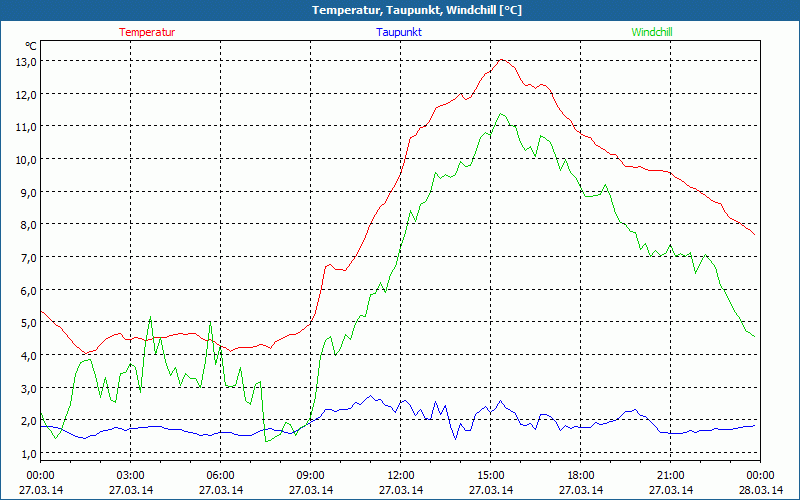This screenshot has width=800, height=500.
Task: Click the green Windchill legend label
Action: [652, 32]
